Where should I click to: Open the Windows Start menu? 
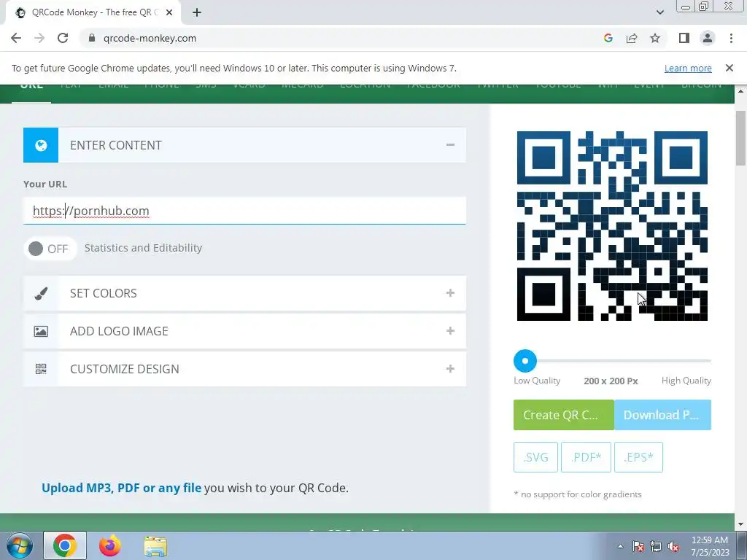(x=20, y=545)
